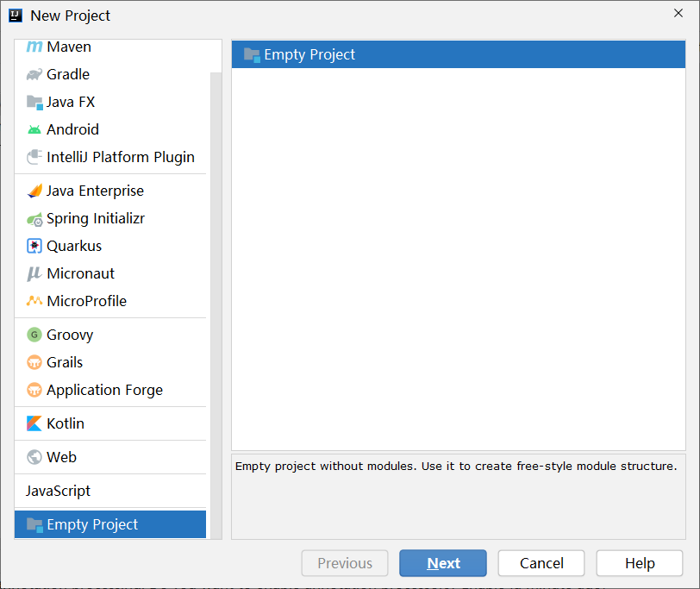Screen dimensions: 700x589
Task: Click the Previous button
Action: [x=345, y=563]
